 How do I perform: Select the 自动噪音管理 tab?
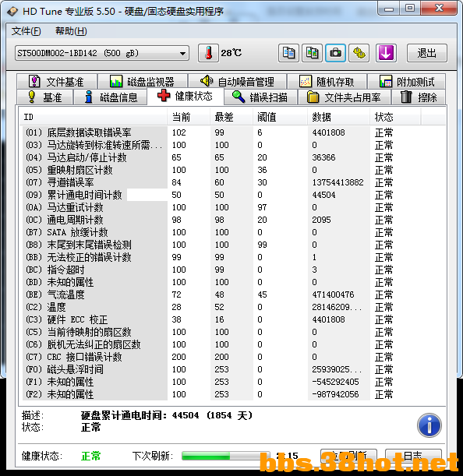click(x=237, y=81)
